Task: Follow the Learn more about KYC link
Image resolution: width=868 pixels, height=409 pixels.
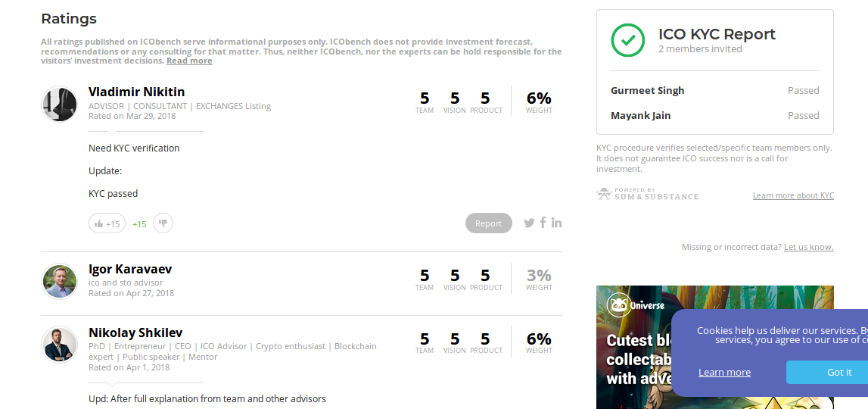Action: 793,195
